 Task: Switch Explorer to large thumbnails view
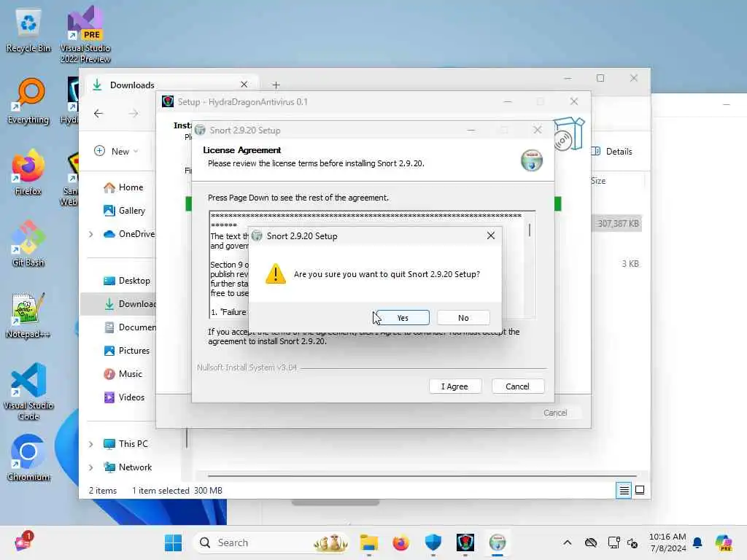pyautogui.click(x=640, y=490)
